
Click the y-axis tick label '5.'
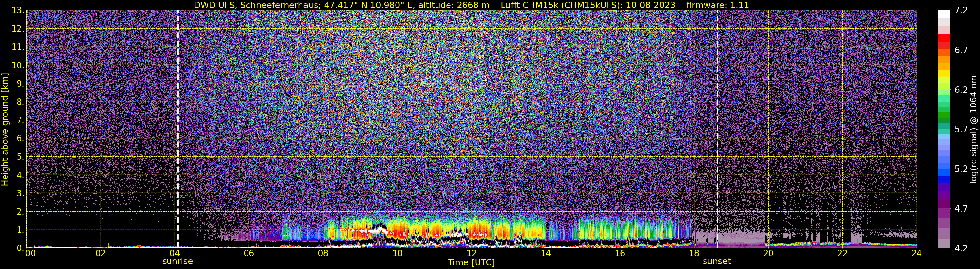tap(20, 157)
